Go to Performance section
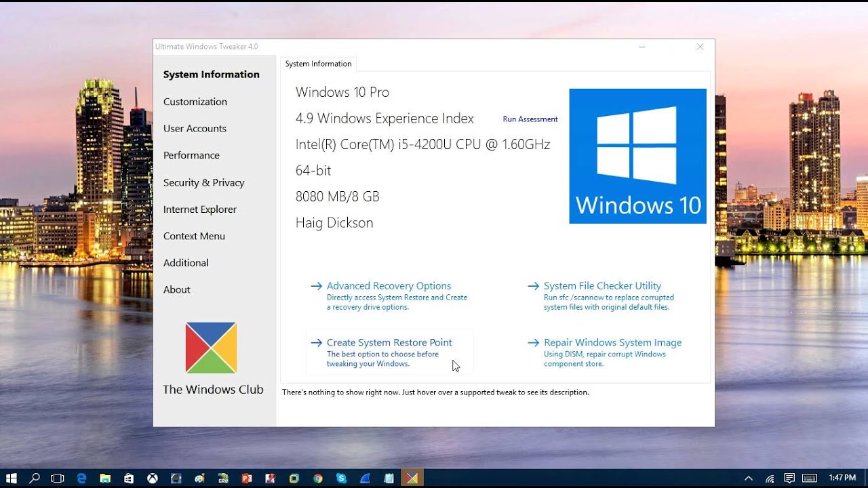The image size is (868, 488). pyautogui.click(x=191, y=155)
